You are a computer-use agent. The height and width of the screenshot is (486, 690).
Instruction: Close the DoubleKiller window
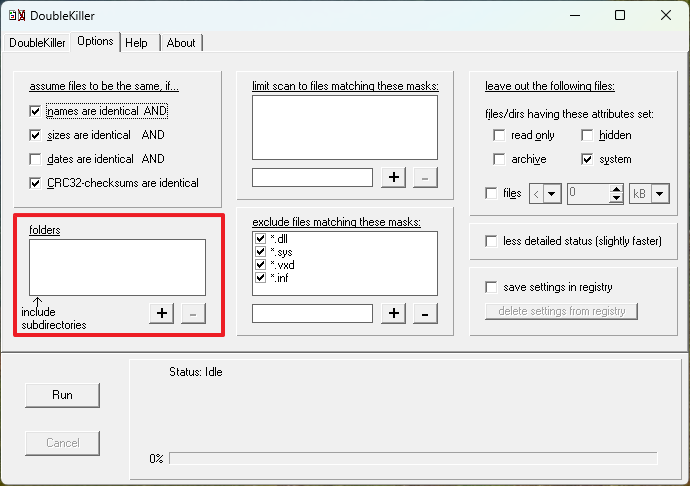tap(666, 15)
